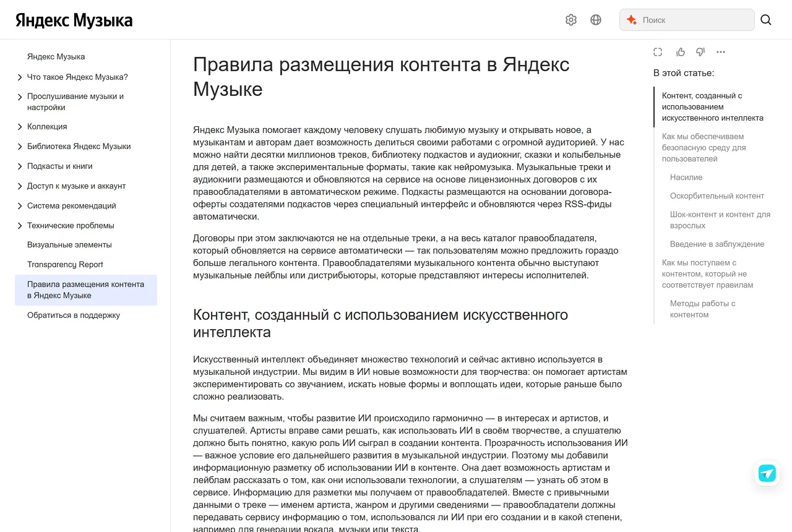Open Библиотека Яндекс Музыки in sidebar

point(79,147)
